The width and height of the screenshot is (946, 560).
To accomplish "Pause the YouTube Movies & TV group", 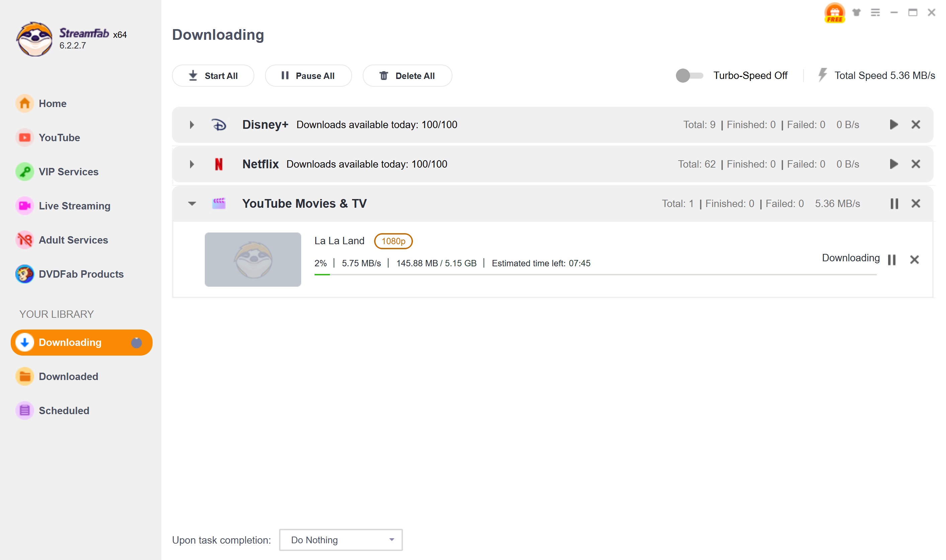I will [894, 203].
